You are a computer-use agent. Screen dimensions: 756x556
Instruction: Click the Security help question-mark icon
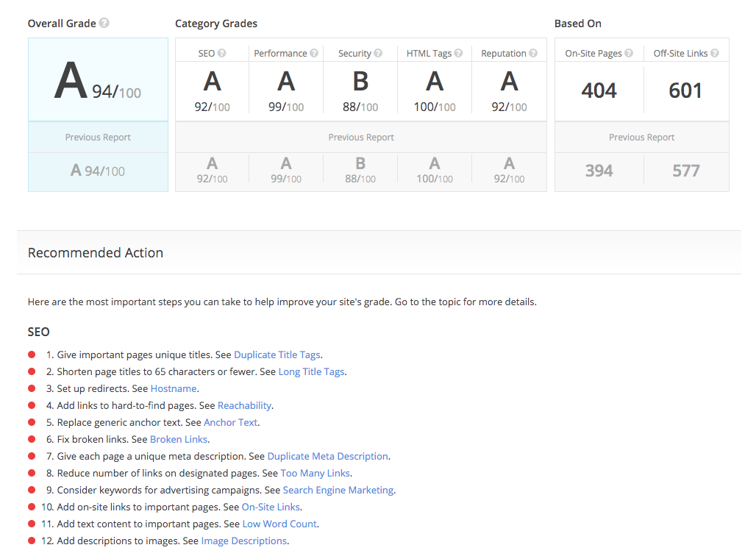378,53
